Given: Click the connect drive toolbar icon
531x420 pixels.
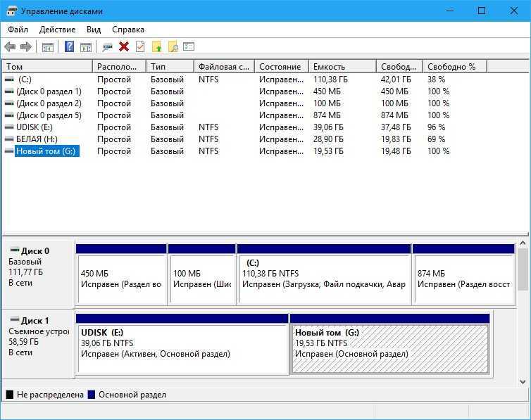Looking at the screenshot, I should pyautogui.click(x=107, y=47).
